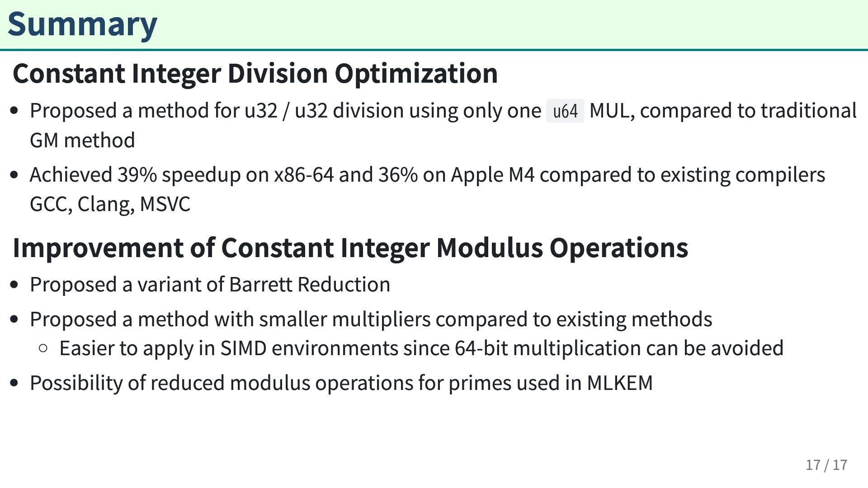Click the bullet about Barrett Reduction variant
The height and width of the screenshot is (488, 868).
[210, 285]
